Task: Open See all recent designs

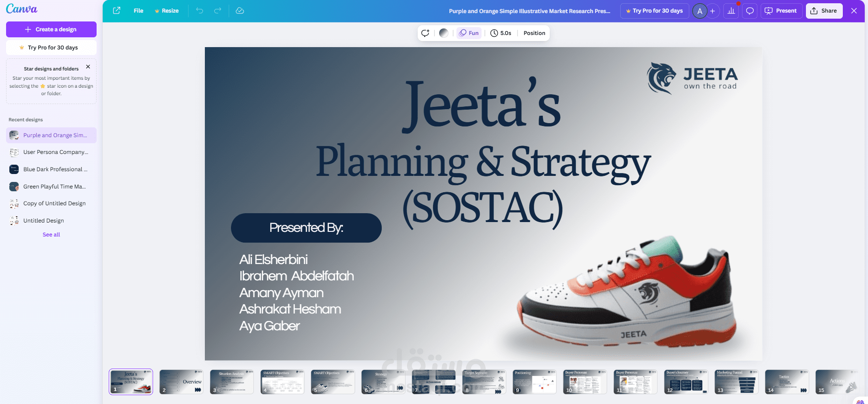Action: tap(51, 235)
